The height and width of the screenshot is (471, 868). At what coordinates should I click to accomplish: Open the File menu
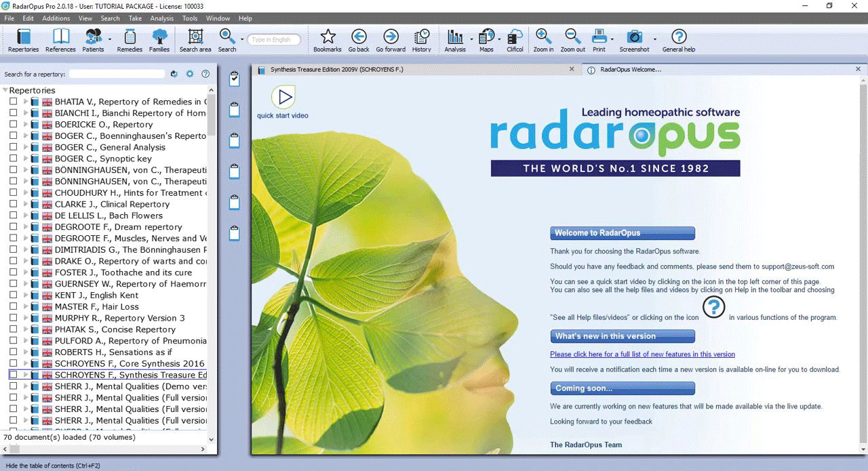click(x=9, y=18)
